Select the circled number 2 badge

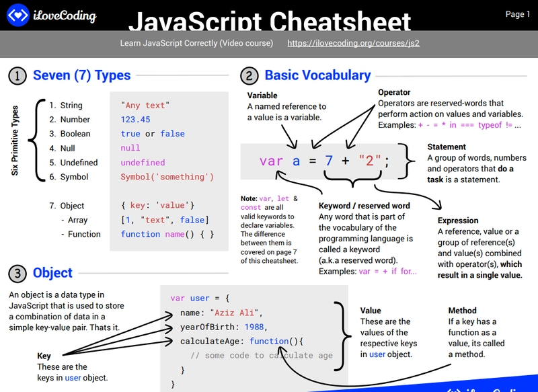coord(250,75)
